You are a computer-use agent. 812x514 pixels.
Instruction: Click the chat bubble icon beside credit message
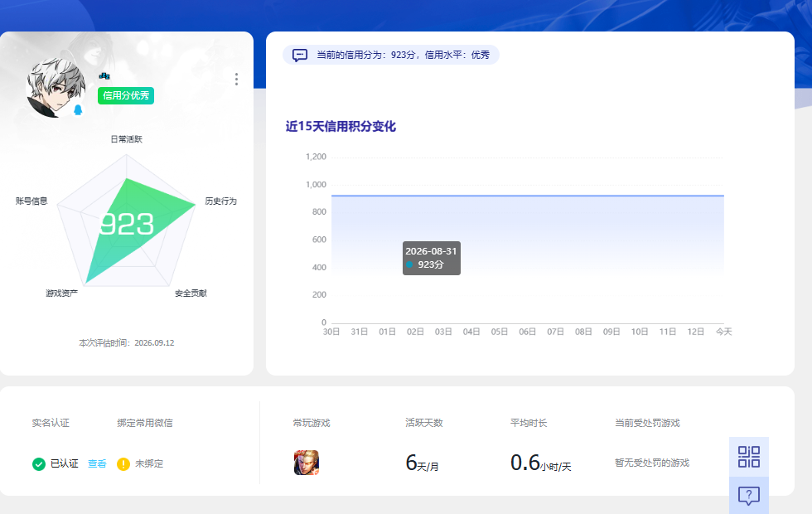[x=300, y=55]
